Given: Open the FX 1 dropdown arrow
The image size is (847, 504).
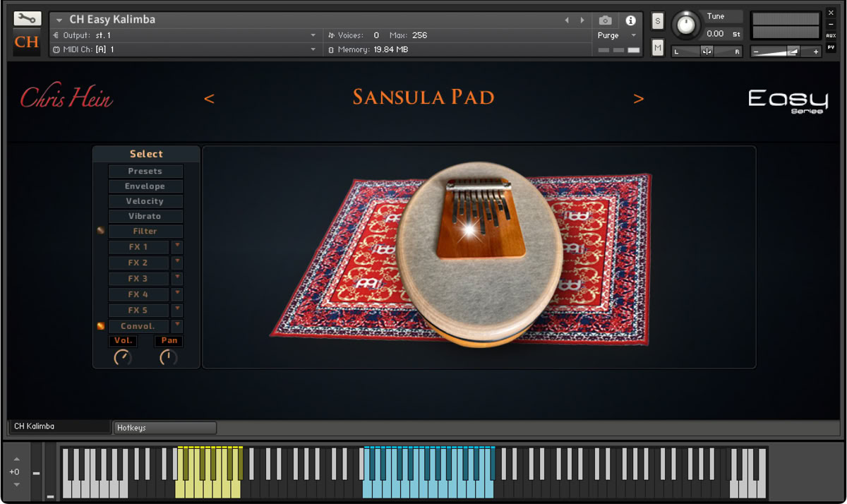Looking at the screenshot, I should point(177,246).
